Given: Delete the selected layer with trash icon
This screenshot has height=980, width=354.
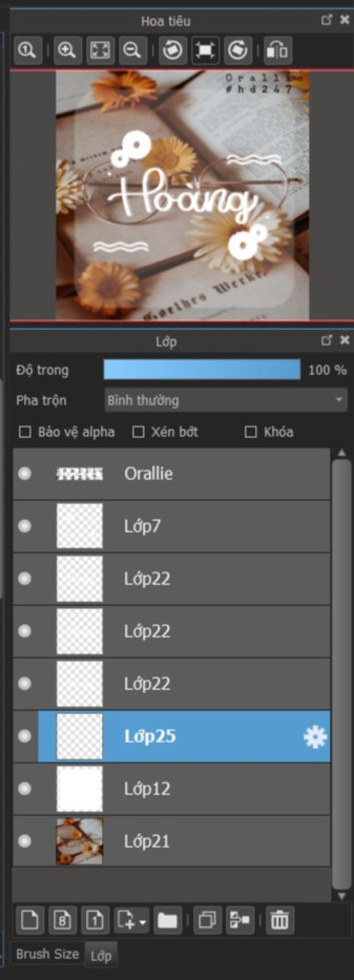Looking at the screenshot, I should [x=279, y=921].
